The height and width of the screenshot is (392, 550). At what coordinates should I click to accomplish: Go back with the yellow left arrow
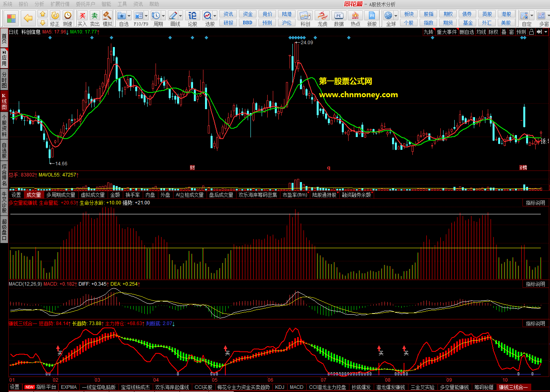(28, 18)
